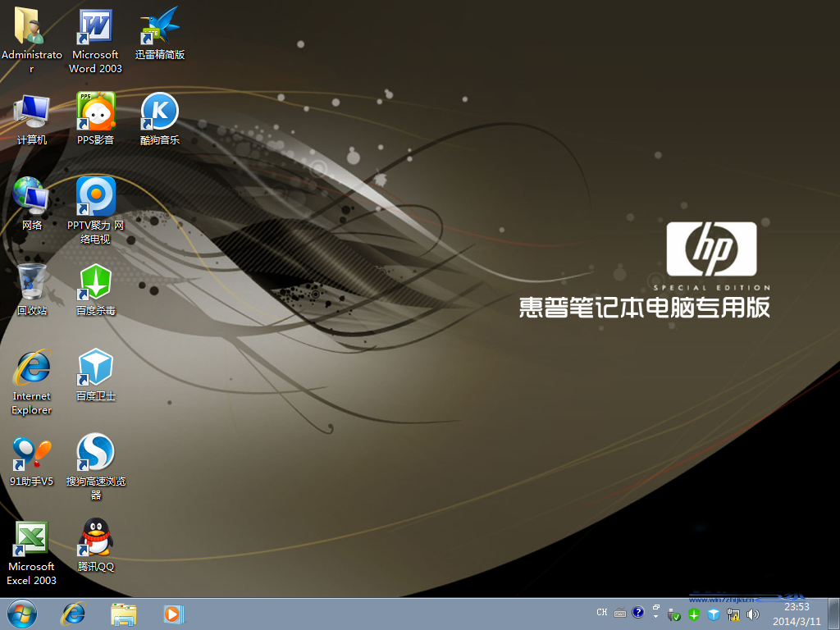Launch Internet Explorer from the taskbar
This screenshot has height=630, width=840.
[73, 614]
